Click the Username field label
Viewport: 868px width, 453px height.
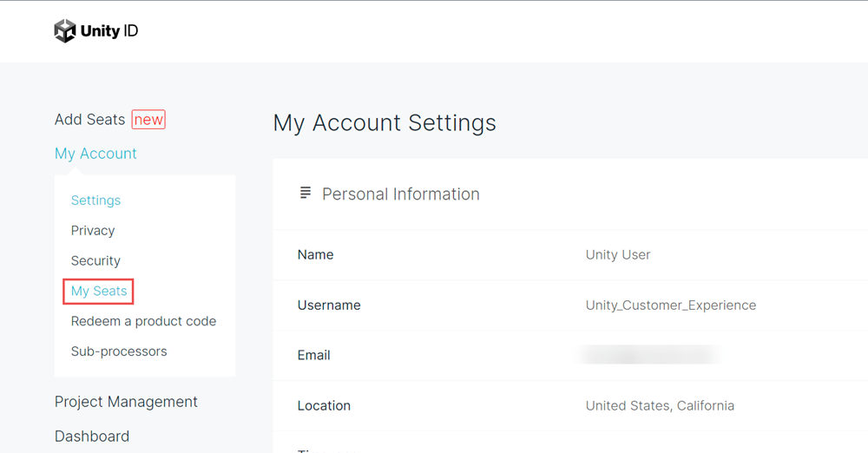click(x=329, y=305)
